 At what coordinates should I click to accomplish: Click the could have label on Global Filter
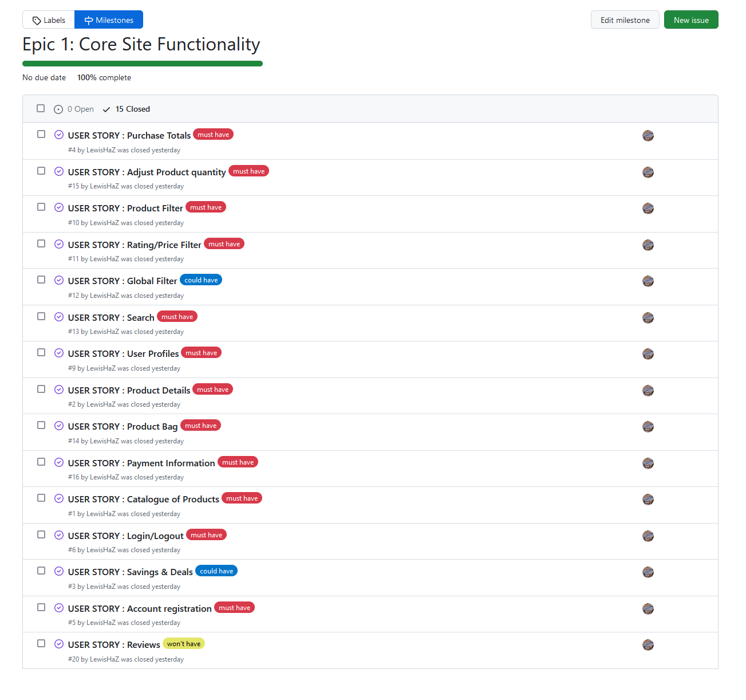point(201,280)
